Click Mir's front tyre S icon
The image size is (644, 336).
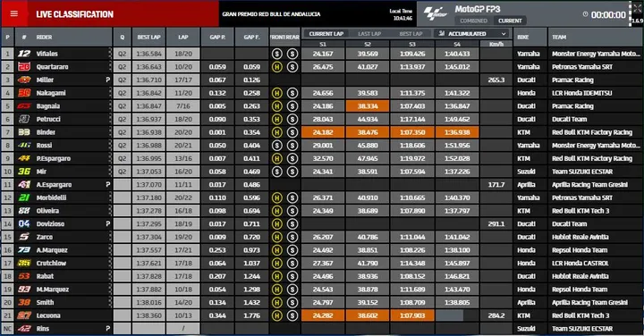tap(276, 172)
